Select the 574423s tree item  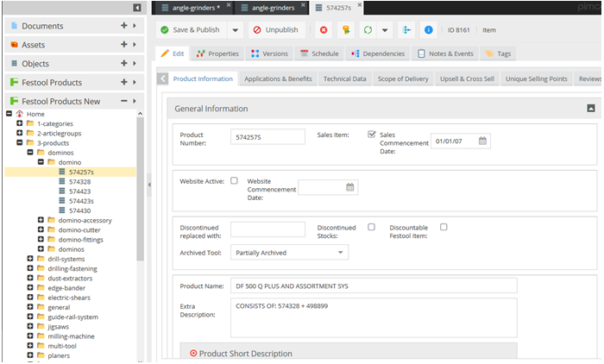pyautogui.click(x=81, y=201)
